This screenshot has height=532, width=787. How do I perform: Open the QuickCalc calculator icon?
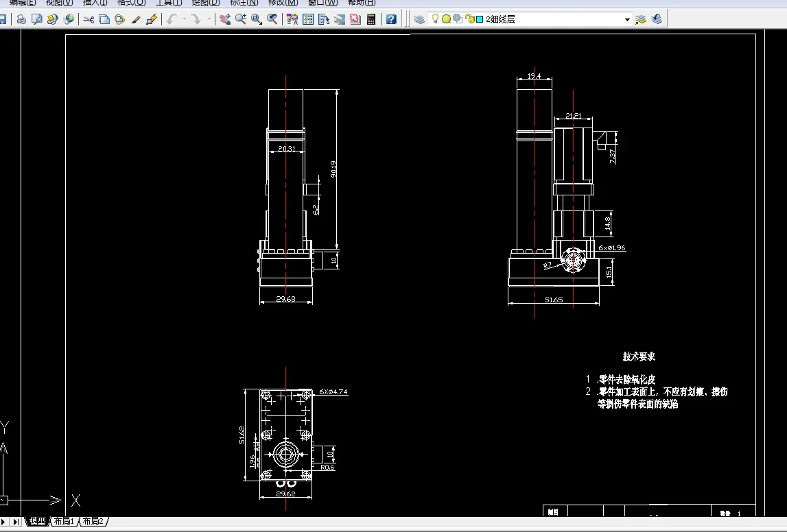[371, 19]
